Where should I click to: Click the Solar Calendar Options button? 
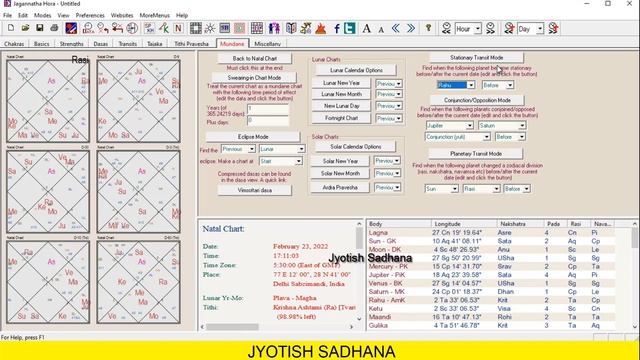coord(356,147)
